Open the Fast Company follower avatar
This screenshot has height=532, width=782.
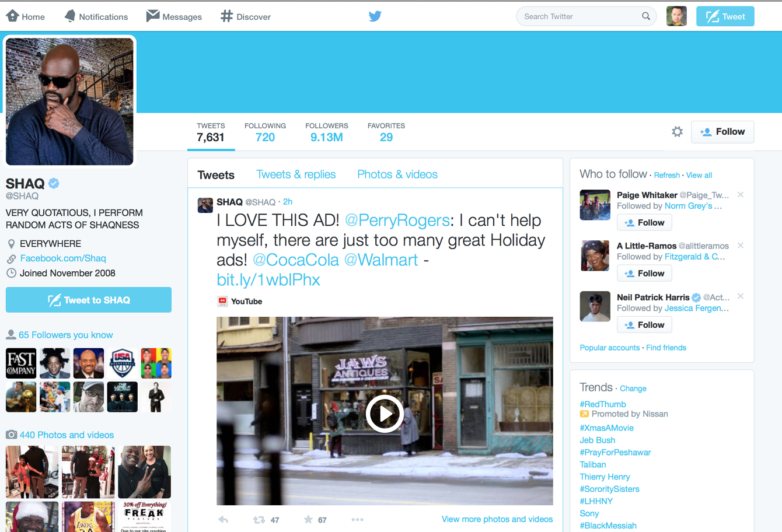point(21,363)
